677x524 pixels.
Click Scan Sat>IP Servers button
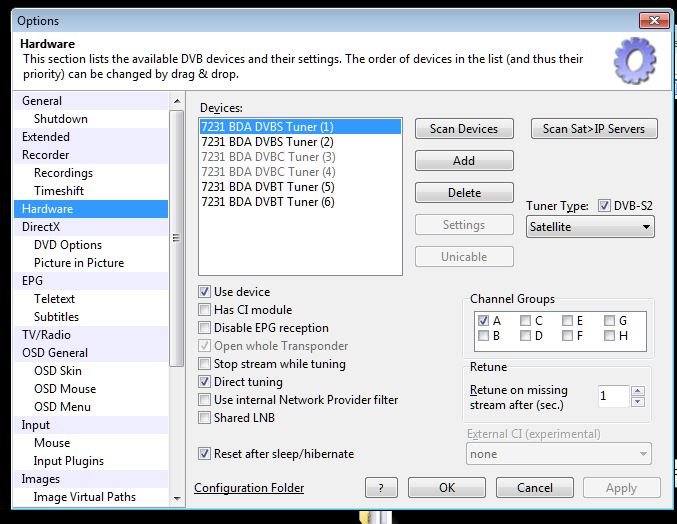click(594, 129)
